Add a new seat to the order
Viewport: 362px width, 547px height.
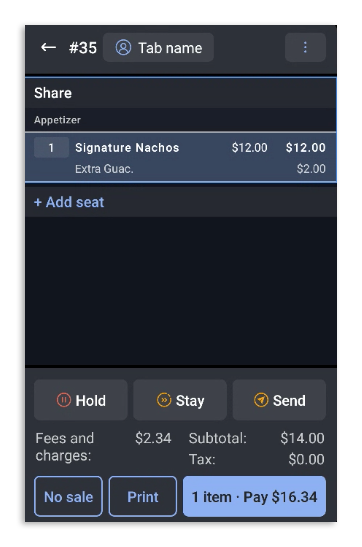[x=69, y=202]
